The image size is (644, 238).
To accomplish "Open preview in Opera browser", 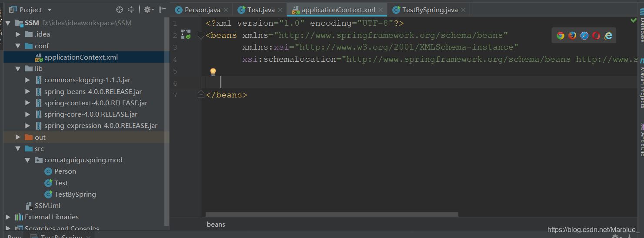I will (596, 36).
